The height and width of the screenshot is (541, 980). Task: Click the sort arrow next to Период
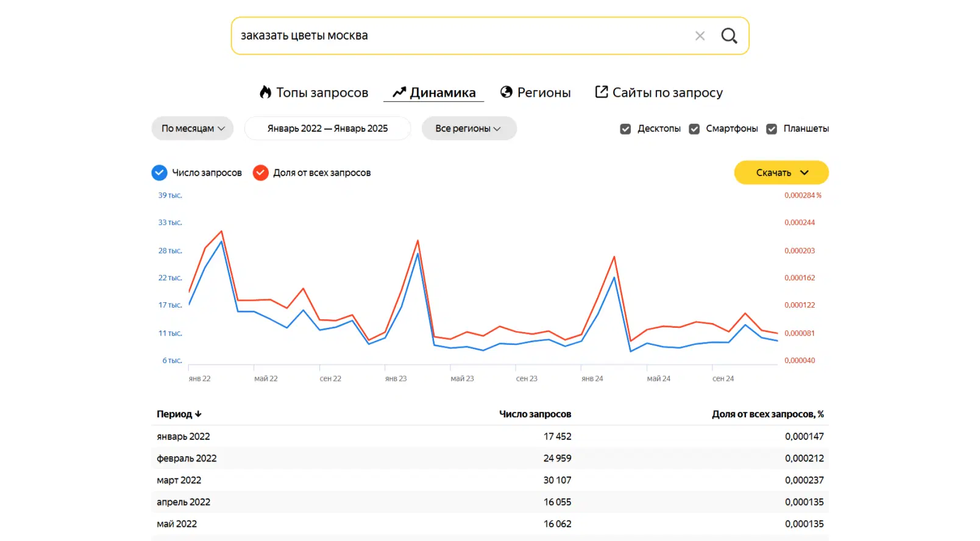point(198,414)
